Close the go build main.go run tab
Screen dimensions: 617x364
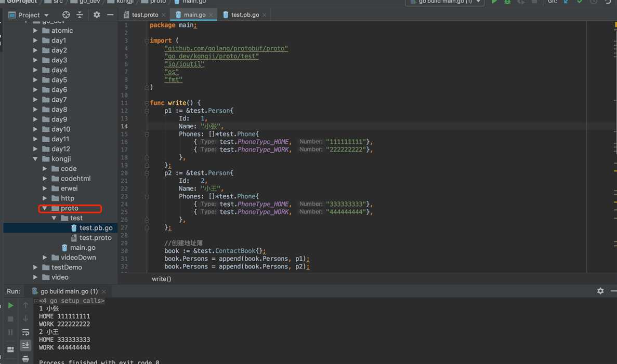coord(104,291)
